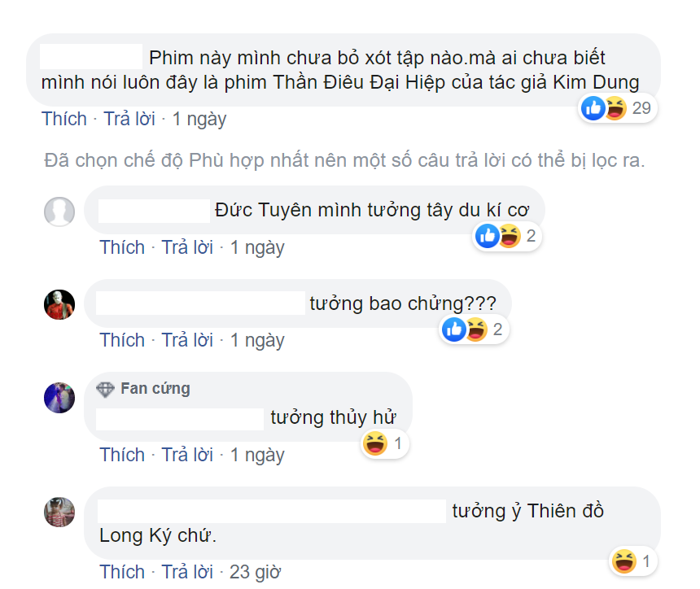Open the 29 reactions on top comment
The image size is (700, 589).
tap(618, 108)
